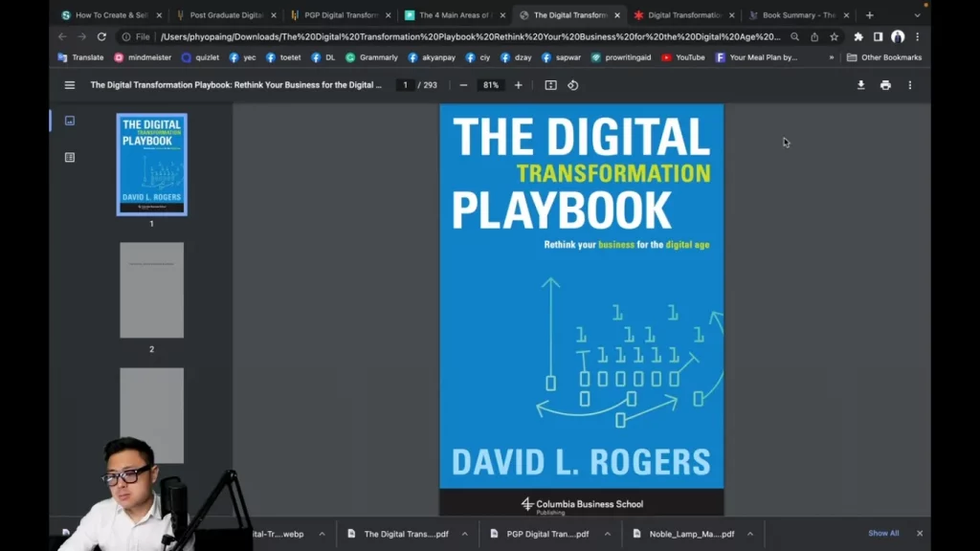This screenshot has height=551, width=980.
Task: Click the page number input field
Action: click(x=405, y=85)
